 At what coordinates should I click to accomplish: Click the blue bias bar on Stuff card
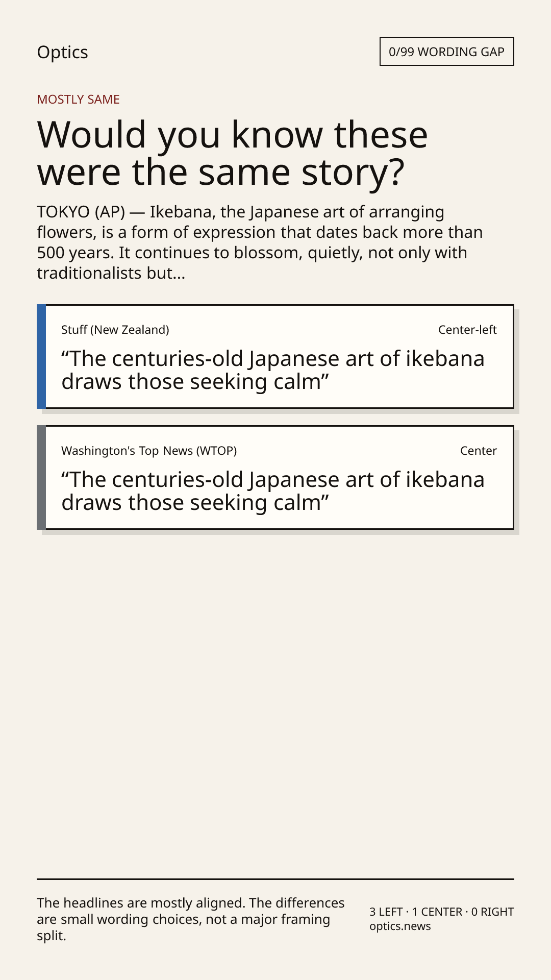point(41,356)
